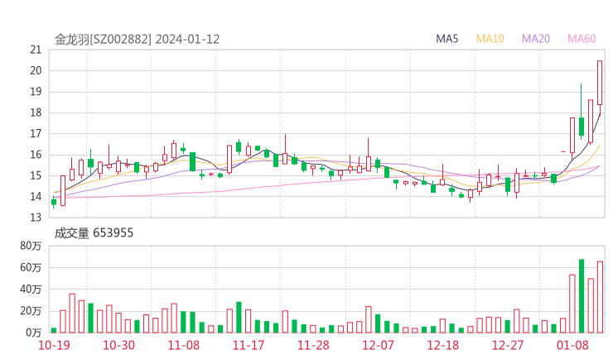Select the final red volume bar of the chart

click(x=600, y=297)
